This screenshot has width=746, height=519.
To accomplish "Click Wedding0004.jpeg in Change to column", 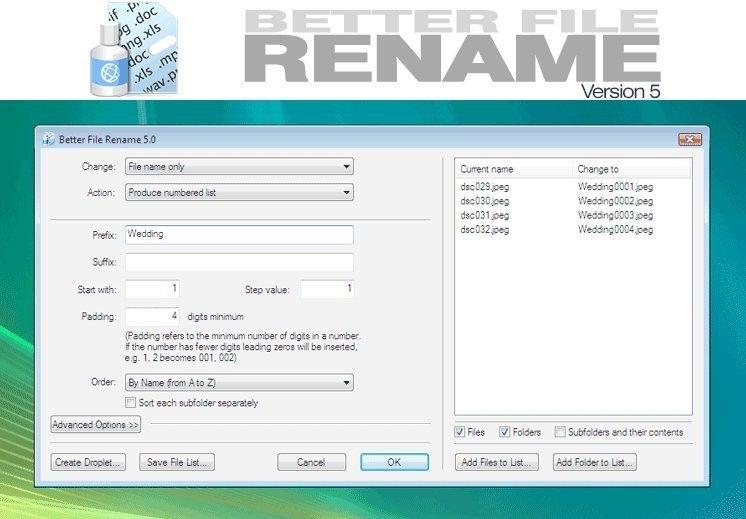I will [x=616, y=230].
